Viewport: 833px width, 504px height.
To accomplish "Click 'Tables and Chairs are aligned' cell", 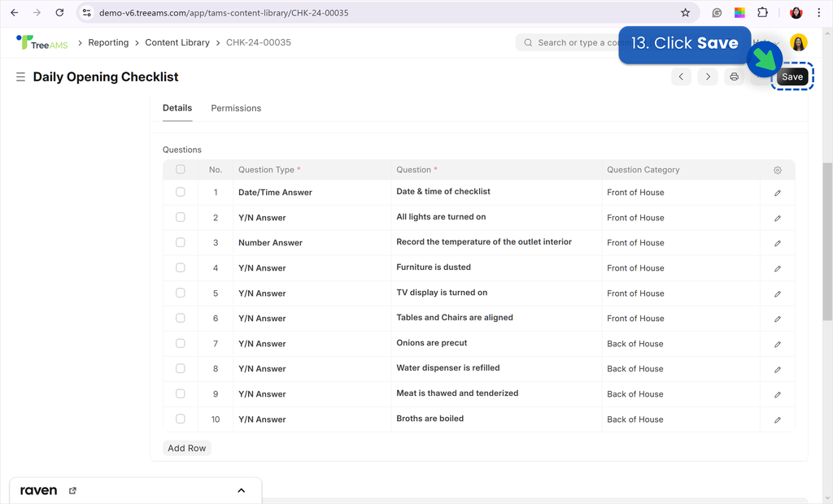I will click(x=496, y=318).
